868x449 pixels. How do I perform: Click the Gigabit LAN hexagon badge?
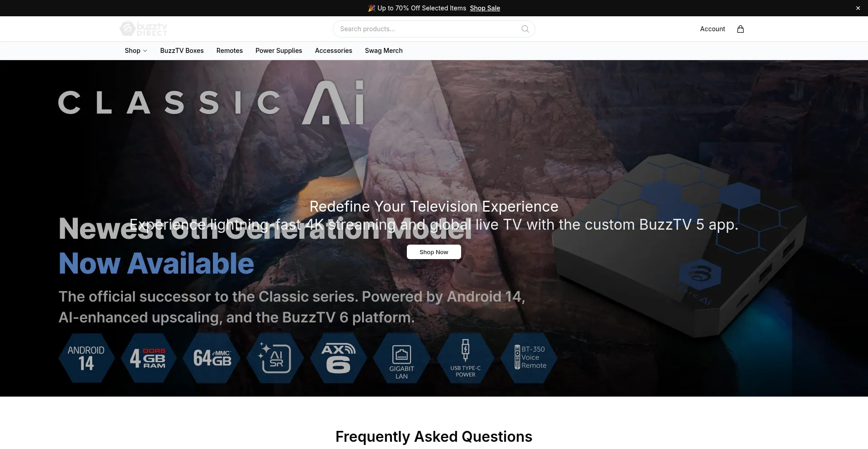(402, 358)
